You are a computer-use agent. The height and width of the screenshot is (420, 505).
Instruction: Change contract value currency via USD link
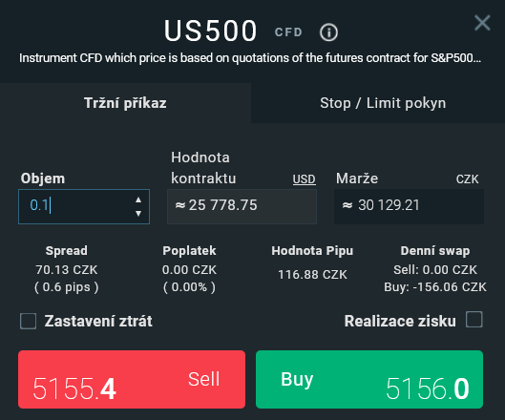point(304,179)
